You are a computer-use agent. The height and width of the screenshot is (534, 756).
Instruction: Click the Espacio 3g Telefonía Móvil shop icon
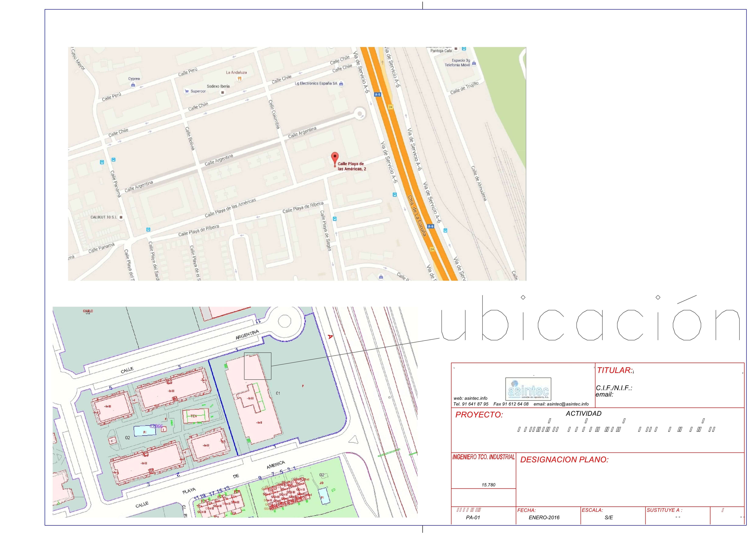pyautogui.click(x=474, y=63)
